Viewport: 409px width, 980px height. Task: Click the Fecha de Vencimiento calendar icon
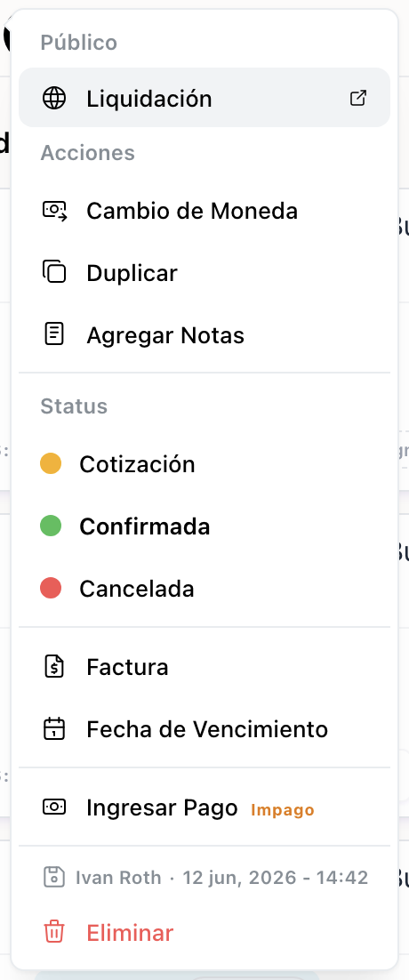tap(54, 728)
